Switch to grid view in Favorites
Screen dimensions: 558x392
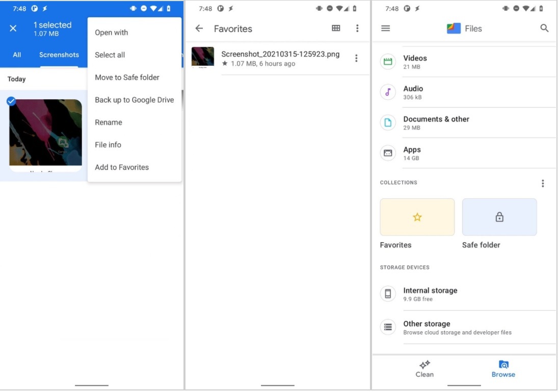[336, 29]
